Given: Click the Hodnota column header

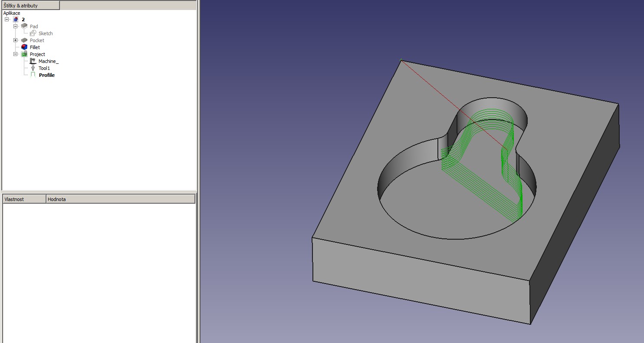Looking at the screenshot, I should [x=120, y=199].
